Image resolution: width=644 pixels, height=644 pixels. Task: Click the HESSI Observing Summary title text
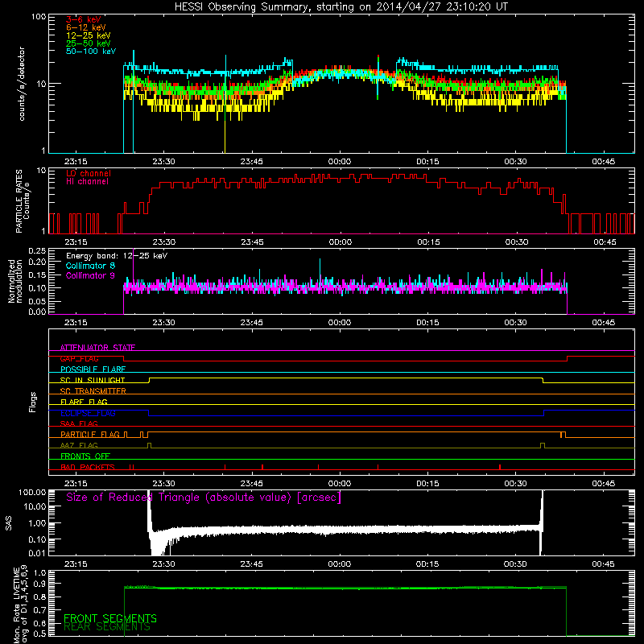(x=341, y=7)
